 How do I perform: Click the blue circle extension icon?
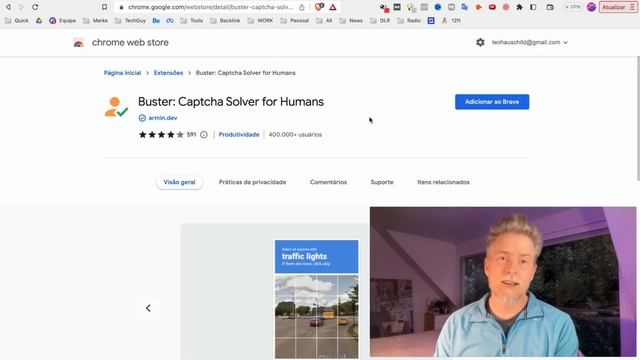[x=438, y=7]
